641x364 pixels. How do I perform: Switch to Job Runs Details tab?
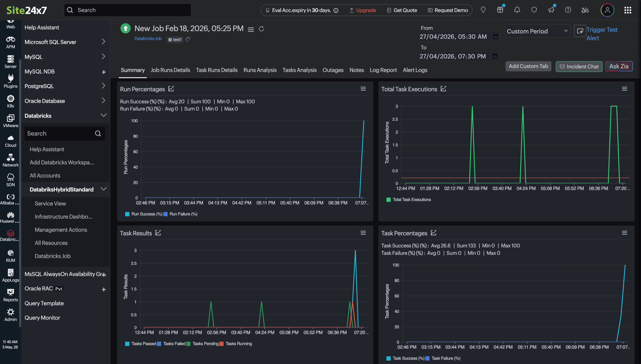coord(170,70)
